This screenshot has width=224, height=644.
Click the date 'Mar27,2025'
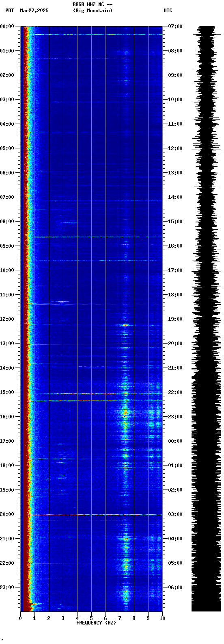(x=34, y=11)
